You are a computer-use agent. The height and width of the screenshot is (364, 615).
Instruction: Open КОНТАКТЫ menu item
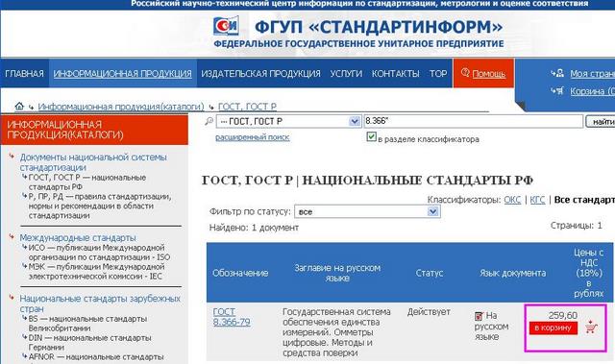395,73
